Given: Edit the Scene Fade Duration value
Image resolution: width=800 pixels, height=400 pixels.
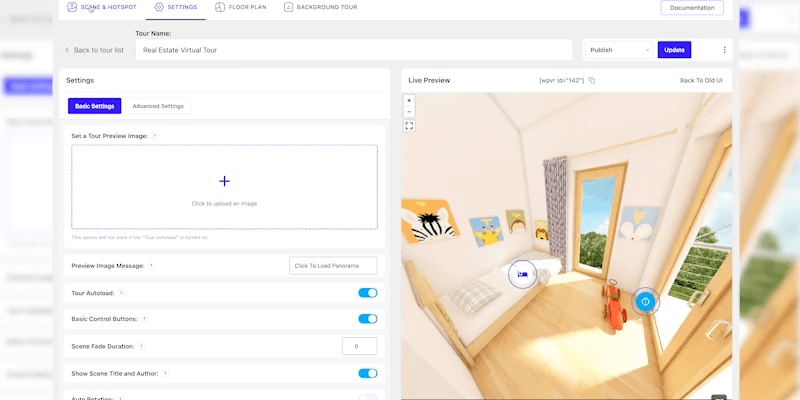Looking at the screenshot, I should click(x=360, y=346).
